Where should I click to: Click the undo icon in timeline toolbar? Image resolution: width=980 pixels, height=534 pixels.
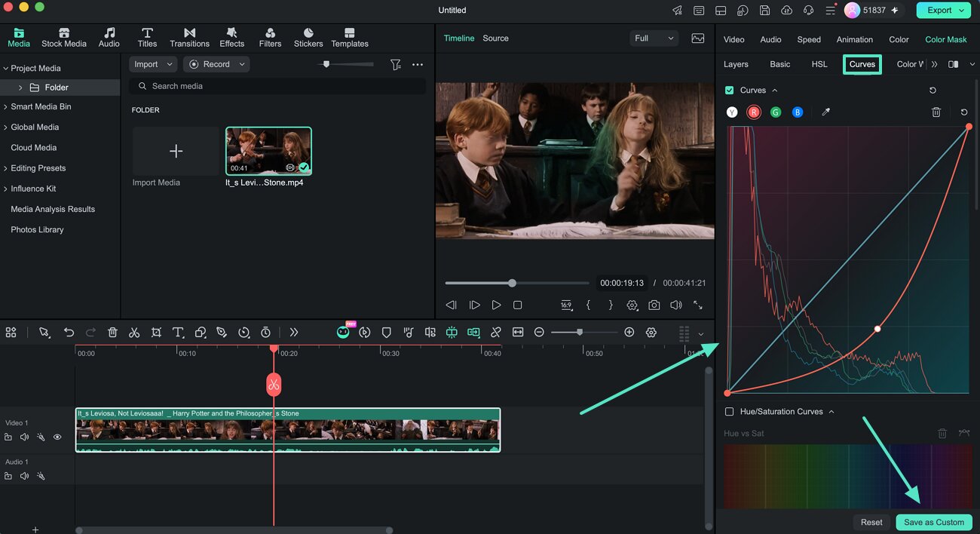coord(69,333)
